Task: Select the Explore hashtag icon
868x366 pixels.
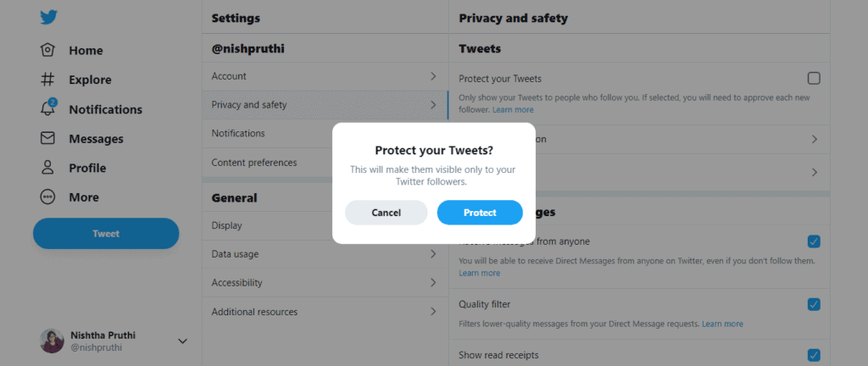Action: [48, 80]
